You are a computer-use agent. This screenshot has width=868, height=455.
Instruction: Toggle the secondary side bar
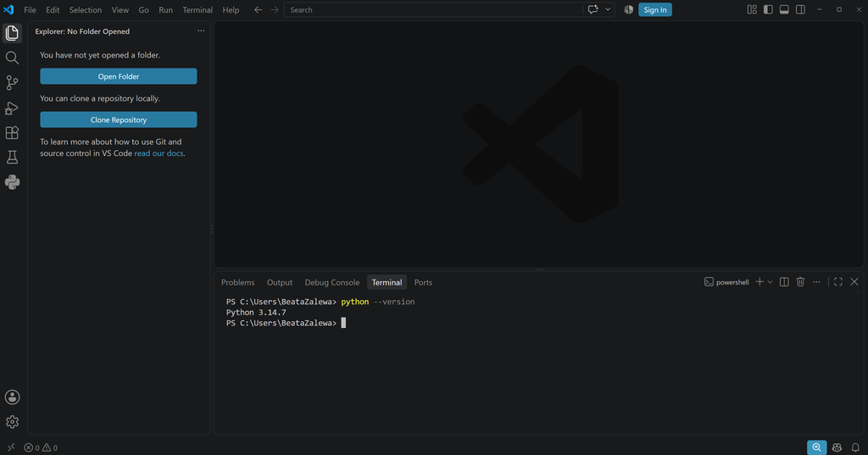800,9
